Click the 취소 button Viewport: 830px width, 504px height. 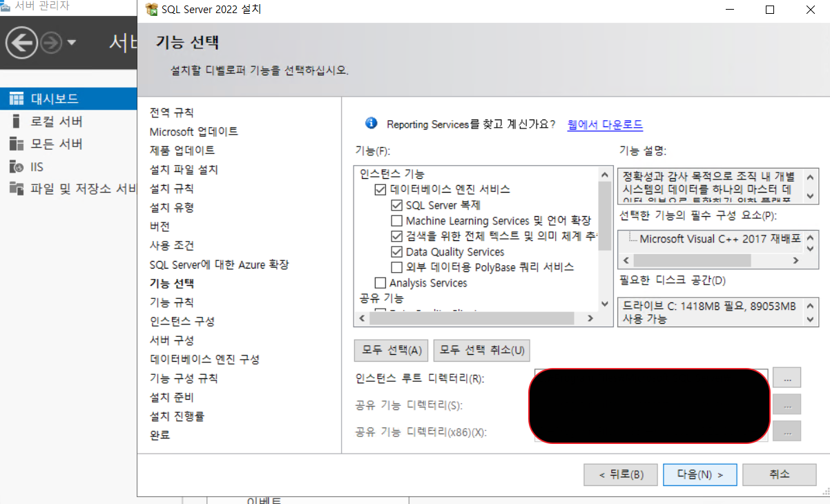(779, 474)
